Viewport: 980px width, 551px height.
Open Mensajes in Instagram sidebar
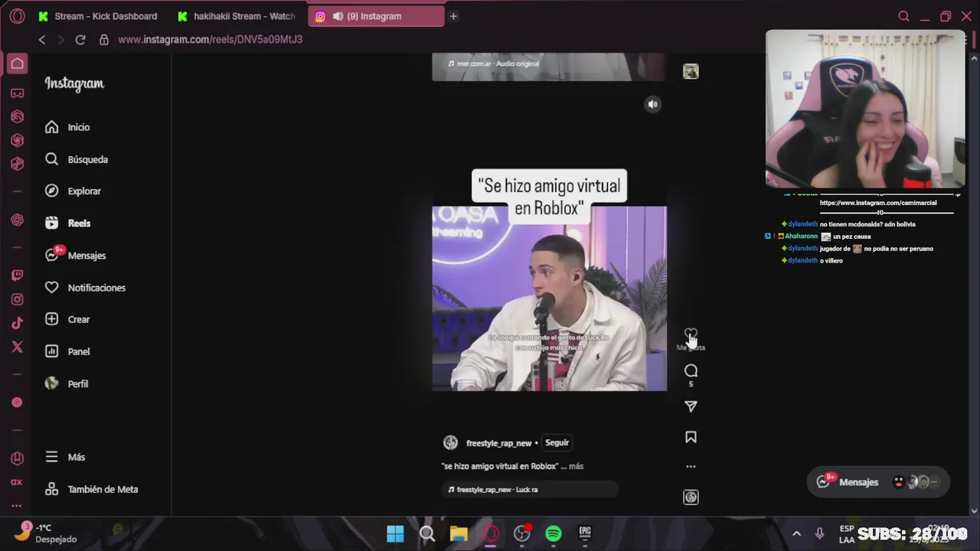[x=75, y=255]
